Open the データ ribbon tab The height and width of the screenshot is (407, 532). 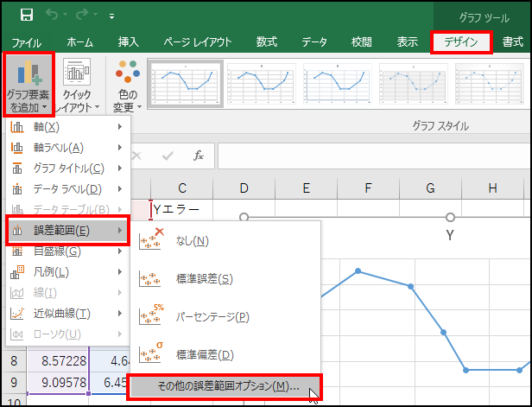point(314,42)
